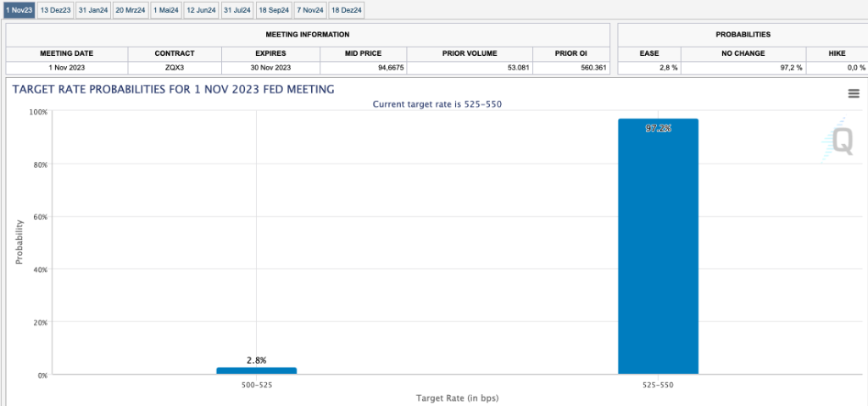Go to the 1 Mai24 tab

(x=166, y=10)
